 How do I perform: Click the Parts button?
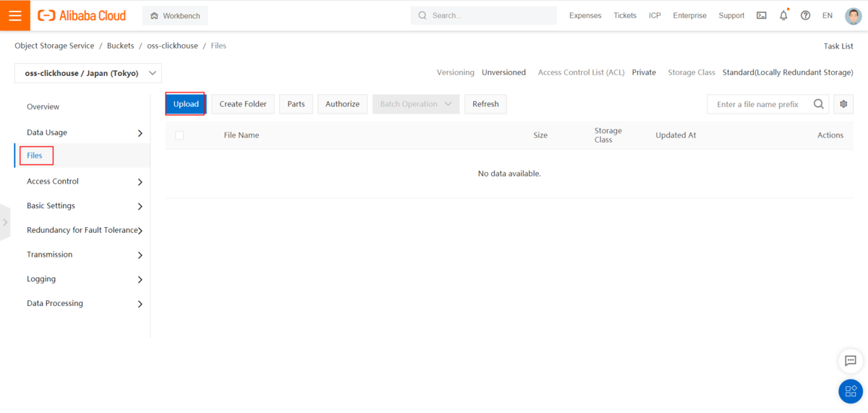(x=296, y=104)
